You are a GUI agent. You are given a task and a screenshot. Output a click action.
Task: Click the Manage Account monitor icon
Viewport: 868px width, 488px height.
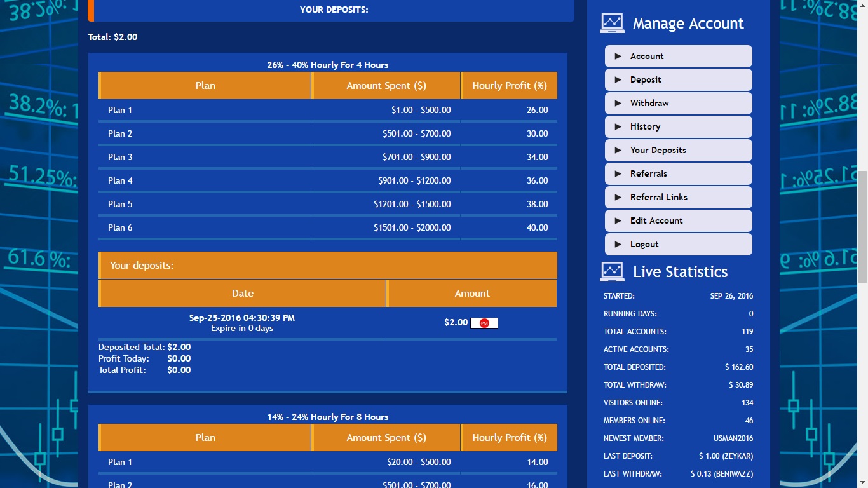click(612, 24)
